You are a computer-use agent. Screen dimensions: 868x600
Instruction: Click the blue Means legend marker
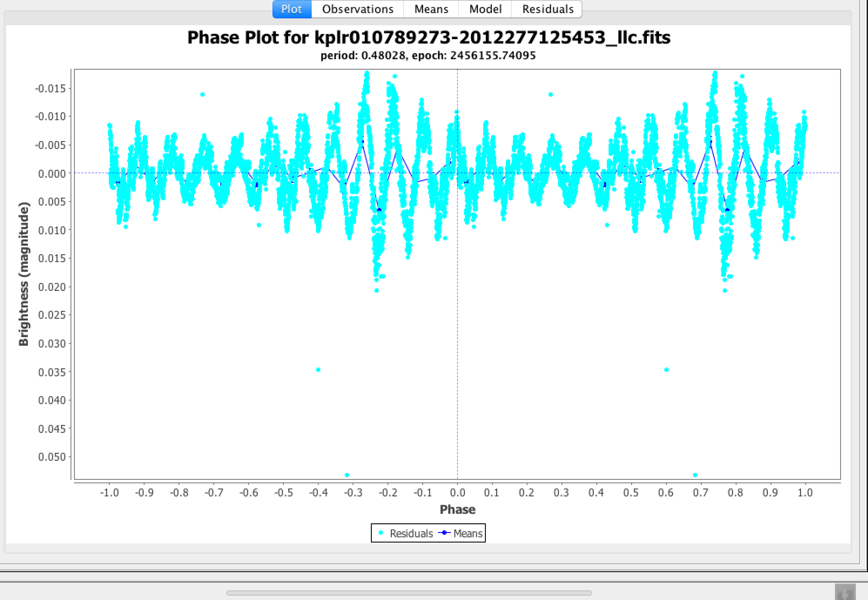pos(445,533)
